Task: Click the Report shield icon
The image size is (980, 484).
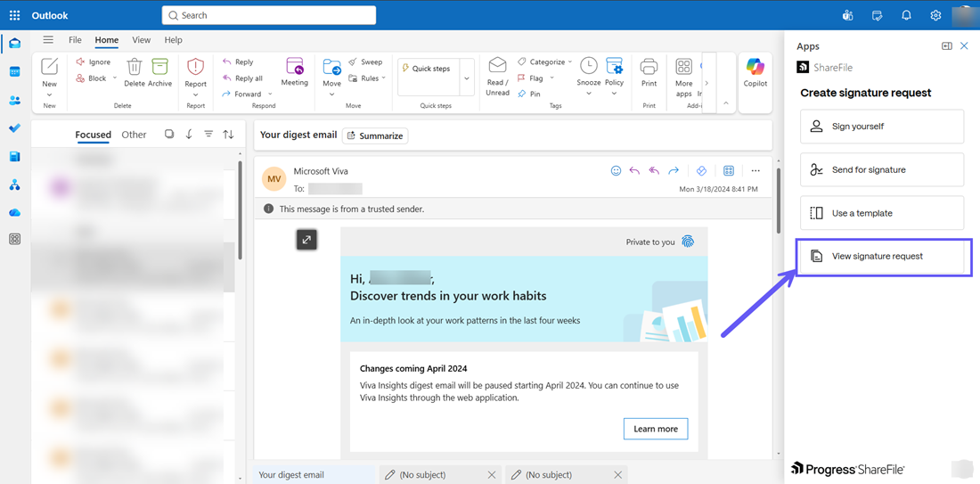Action: 196,66
